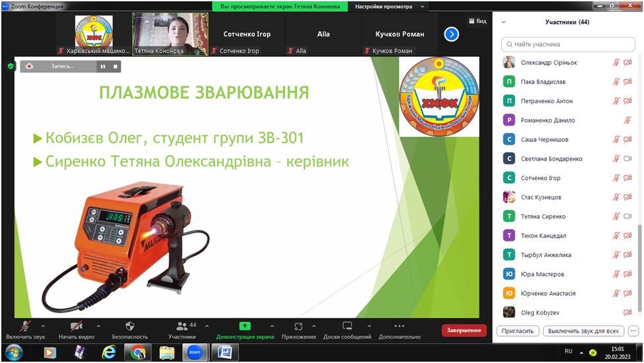This screenshot has width=644, height=363.
Task: Show hidden tray icons arrow
Action: point(581,352)
